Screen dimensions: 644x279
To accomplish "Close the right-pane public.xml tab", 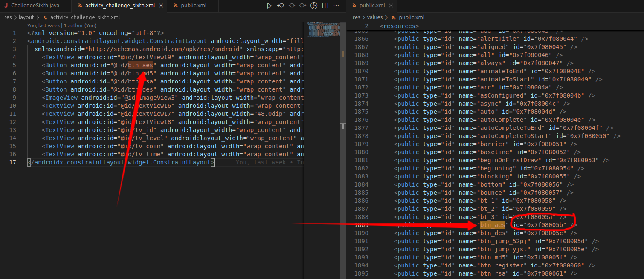I will [x=390, y=6].
